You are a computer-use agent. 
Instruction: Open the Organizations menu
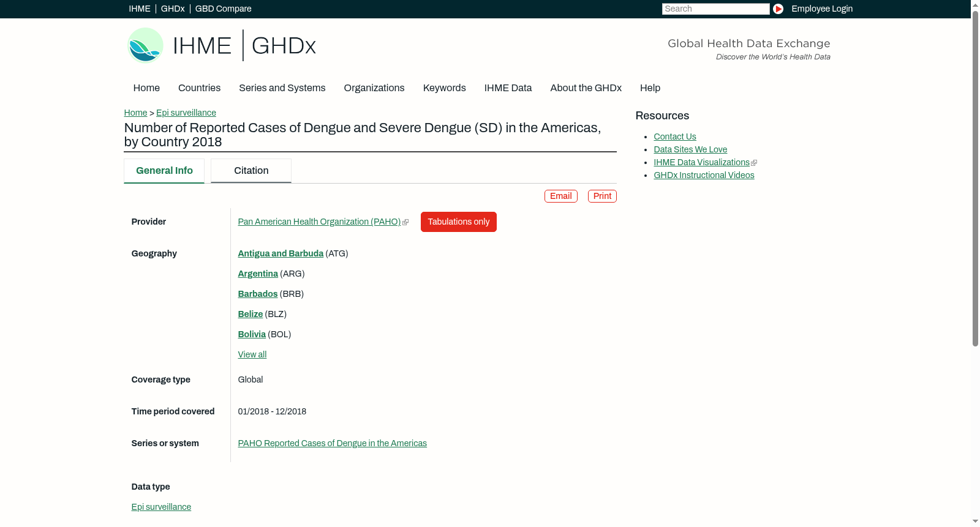coord(374,88)
